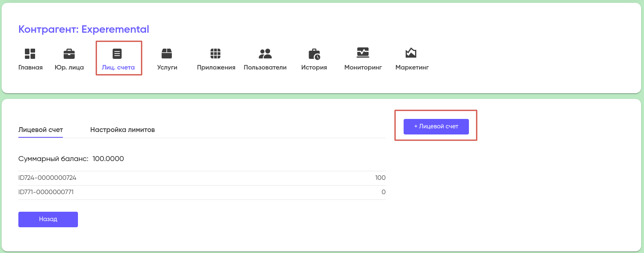Screen dimensions: 644x253
Task: Open account ID724-0000000724
Action: [x=47, y=178]
